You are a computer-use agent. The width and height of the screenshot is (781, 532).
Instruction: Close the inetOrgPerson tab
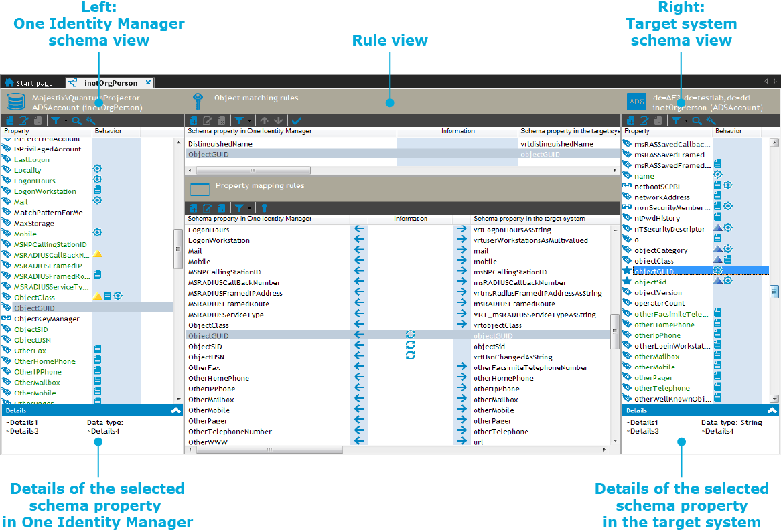coord(149,82)
